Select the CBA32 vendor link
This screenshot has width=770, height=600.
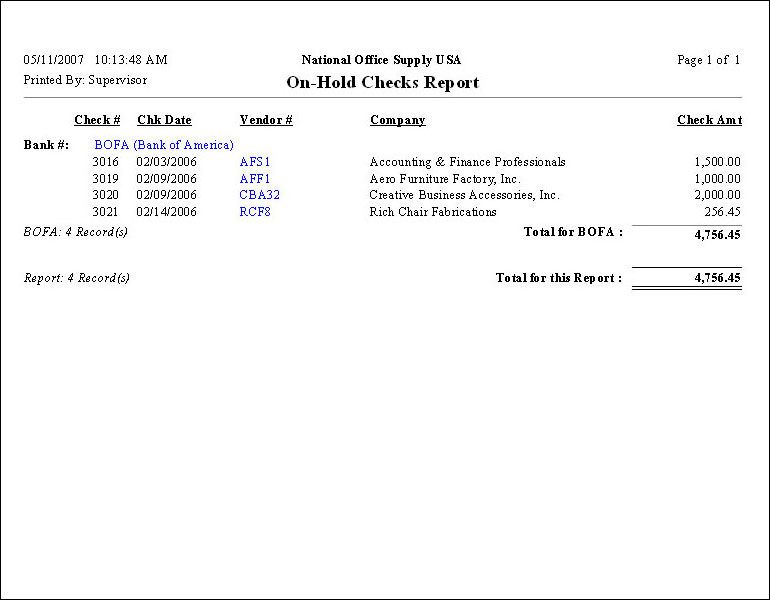pos(260,195)
